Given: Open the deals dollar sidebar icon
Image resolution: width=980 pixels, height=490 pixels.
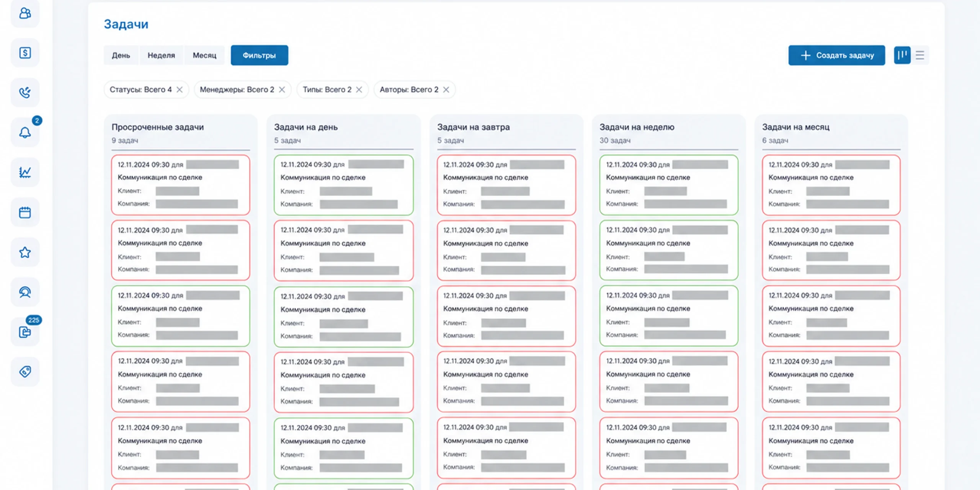Looking at the screenshot, I should pos(25,53).
